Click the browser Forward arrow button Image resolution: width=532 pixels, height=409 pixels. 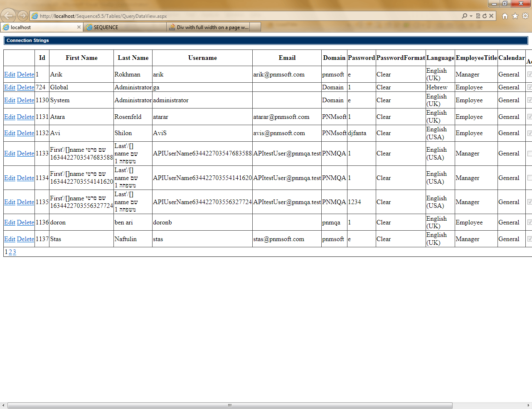pos(23,16)
